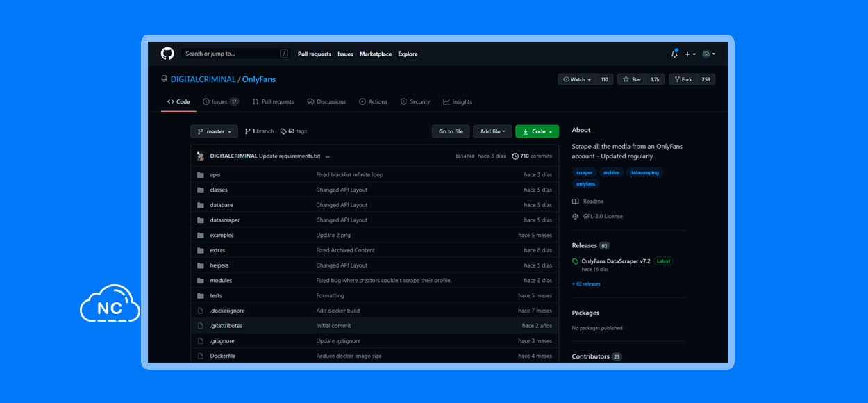
Task: Click the folder icon beside modules
Action: (x=200, y=281)
